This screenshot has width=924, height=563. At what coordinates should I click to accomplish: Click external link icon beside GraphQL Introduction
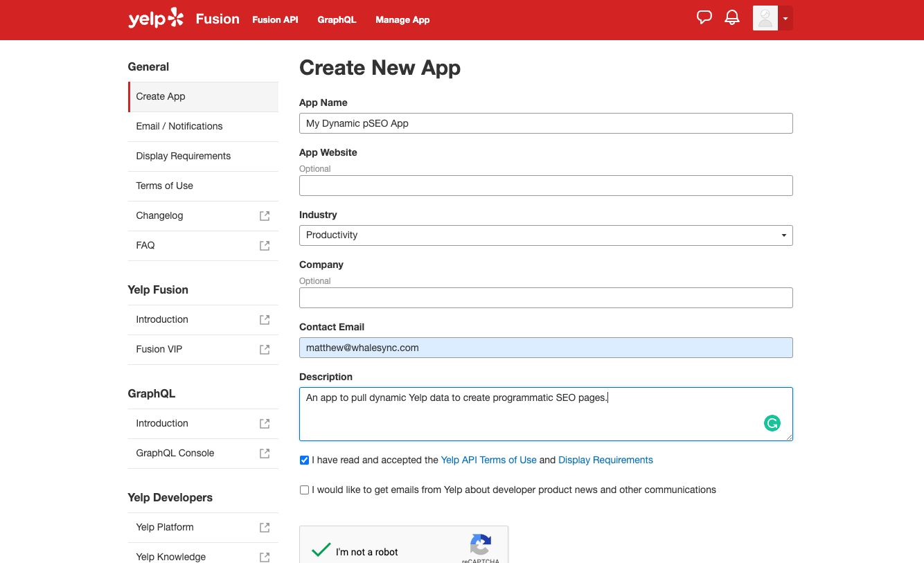point(265,423)
